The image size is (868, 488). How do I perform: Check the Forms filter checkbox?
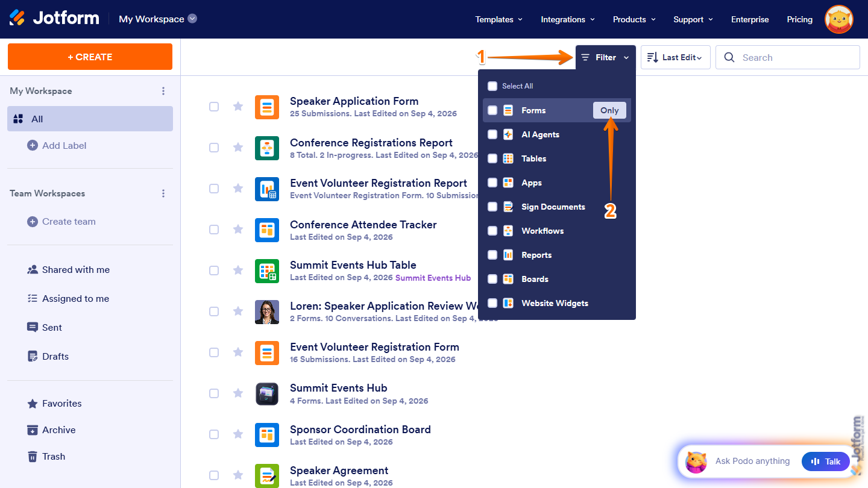pos(492,110)
